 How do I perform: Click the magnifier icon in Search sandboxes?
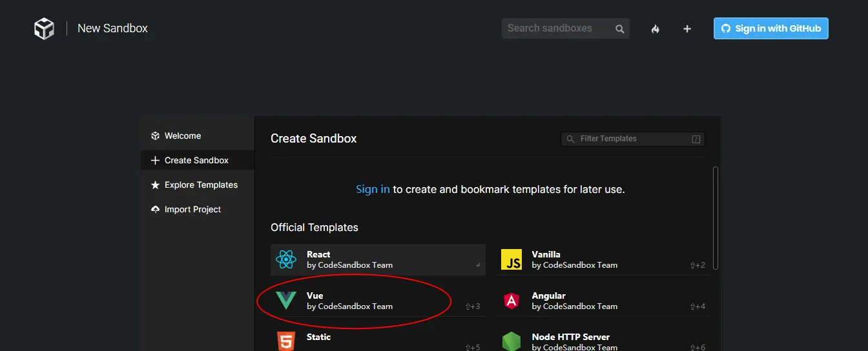point(620,29)
